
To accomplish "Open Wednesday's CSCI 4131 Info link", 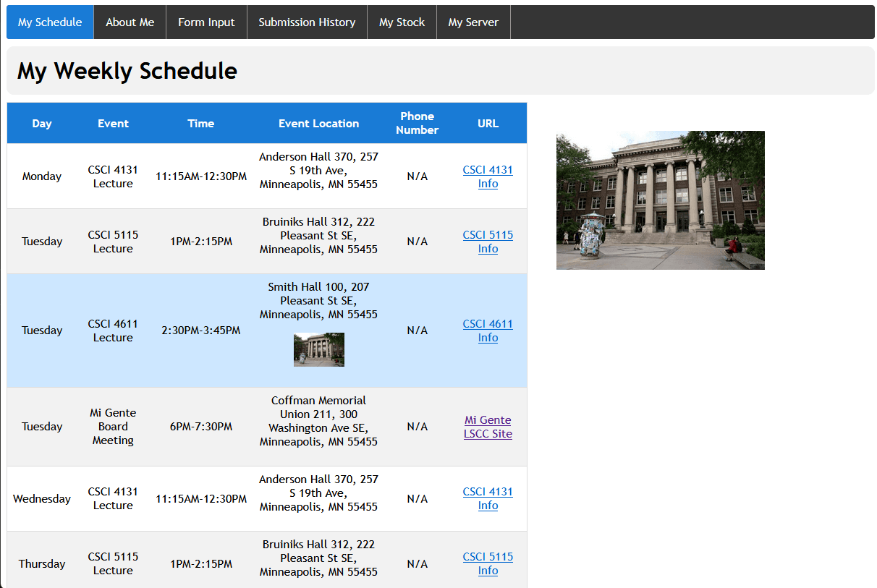I will tap(488, 498).
